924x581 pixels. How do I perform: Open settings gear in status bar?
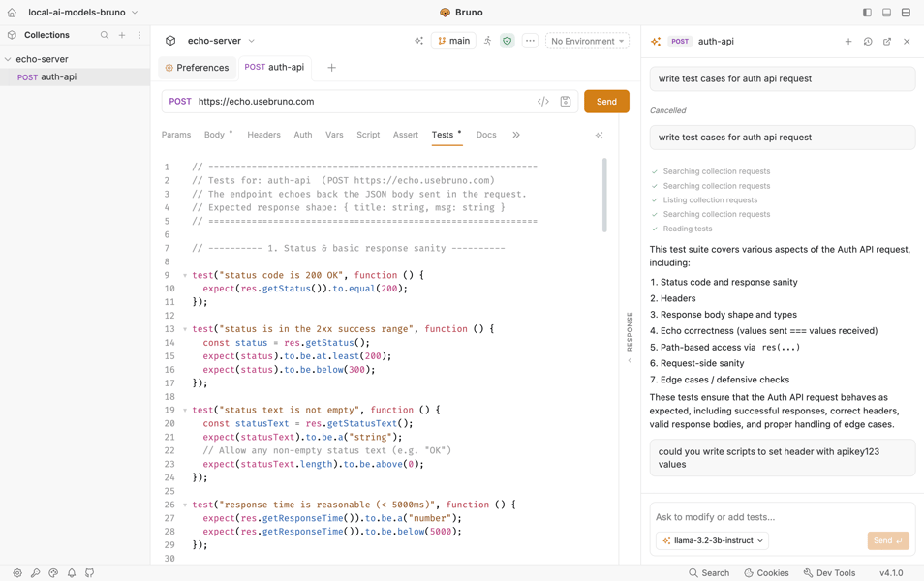point(17,572)
